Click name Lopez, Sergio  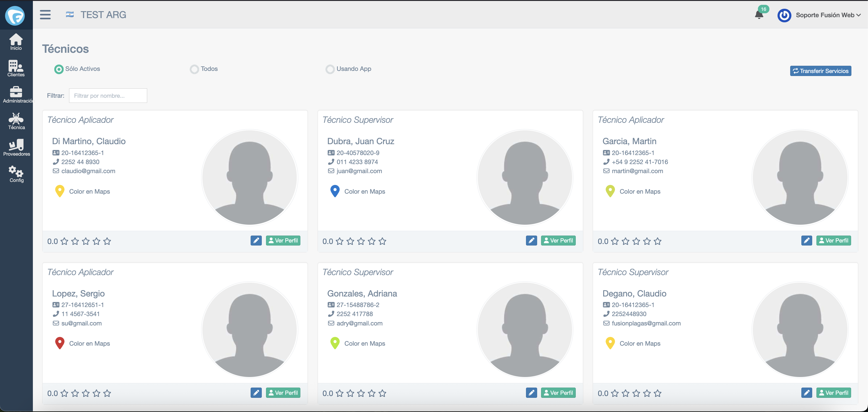(x=78, y=293)
